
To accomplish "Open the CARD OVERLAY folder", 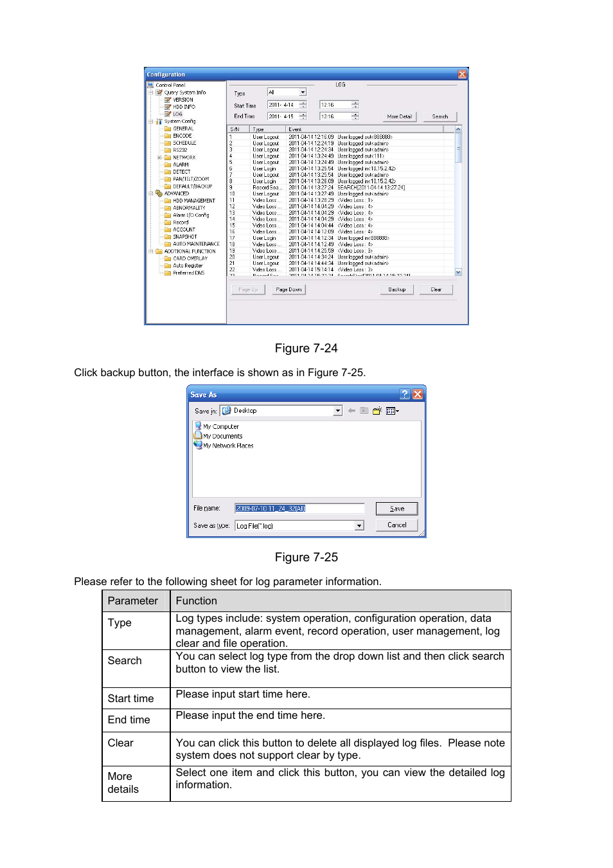I will 190,258.
